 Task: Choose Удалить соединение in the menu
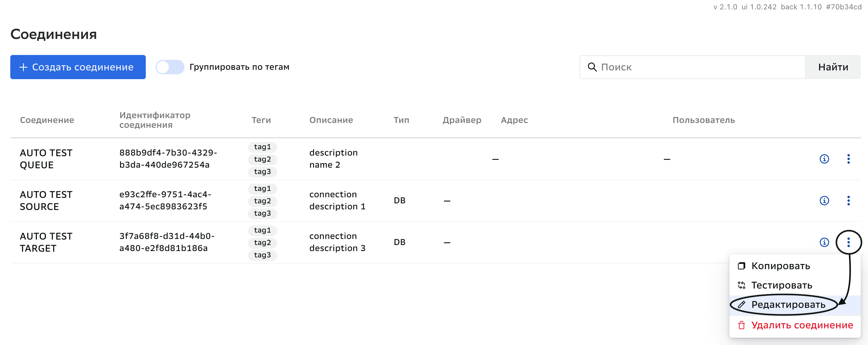(x=802, y=325)
